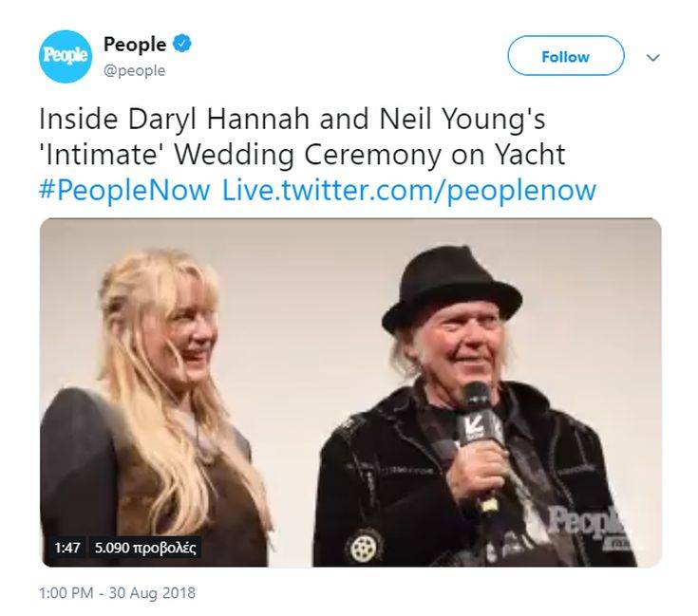Click the microphone held in video
The width and height of the screenshot is (698, 616).
[480, 434]
